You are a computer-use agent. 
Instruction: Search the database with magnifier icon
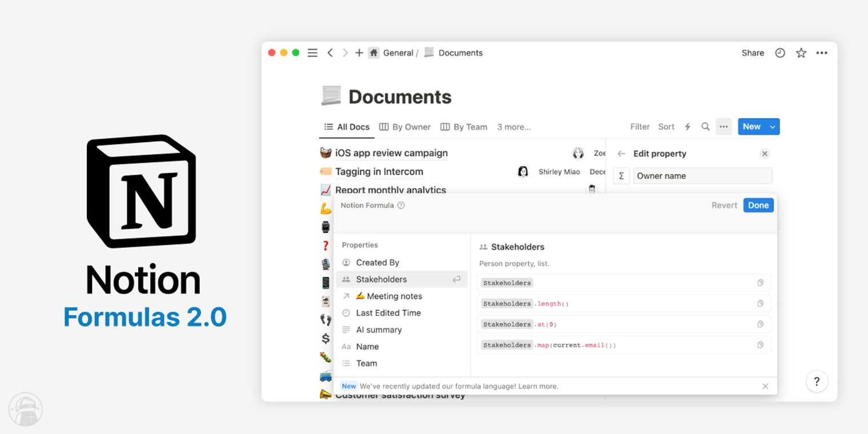(x=705, y=127)
